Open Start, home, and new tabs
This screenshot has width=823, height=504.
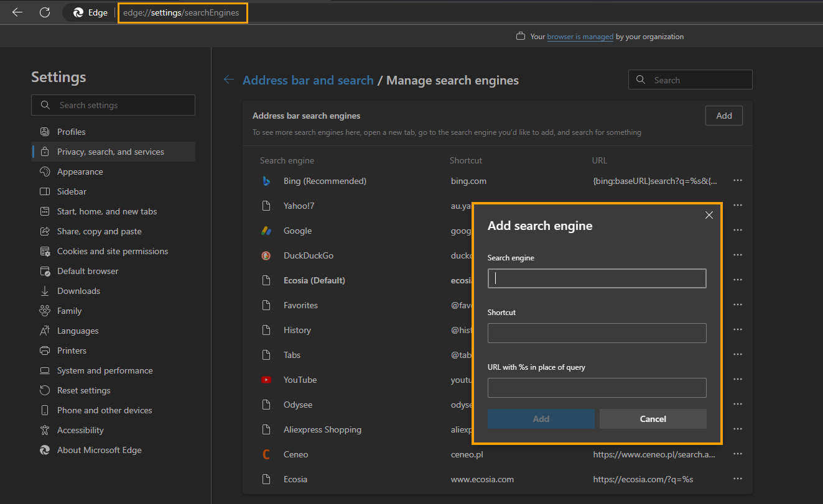coord(113,211)
